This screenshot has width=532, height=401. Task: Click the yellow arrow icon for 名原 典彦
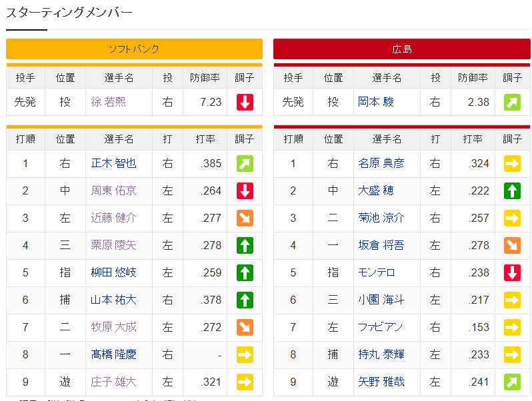point(512,163)
